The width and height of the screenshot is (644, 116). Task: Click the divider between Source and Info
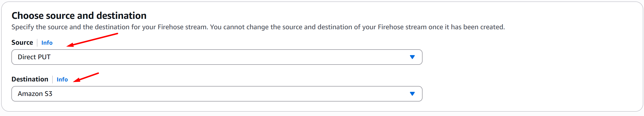(x=37, y=43)
